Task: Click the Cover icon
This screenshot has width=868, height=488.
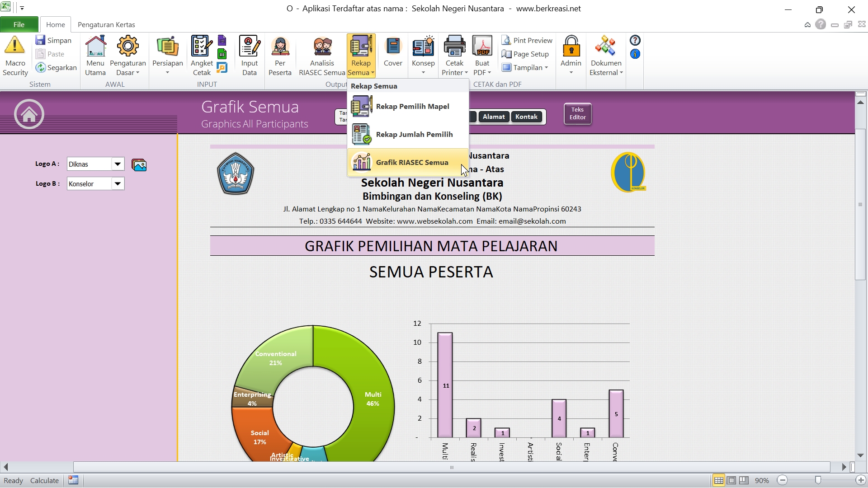Action: click(x=393, y=46)
